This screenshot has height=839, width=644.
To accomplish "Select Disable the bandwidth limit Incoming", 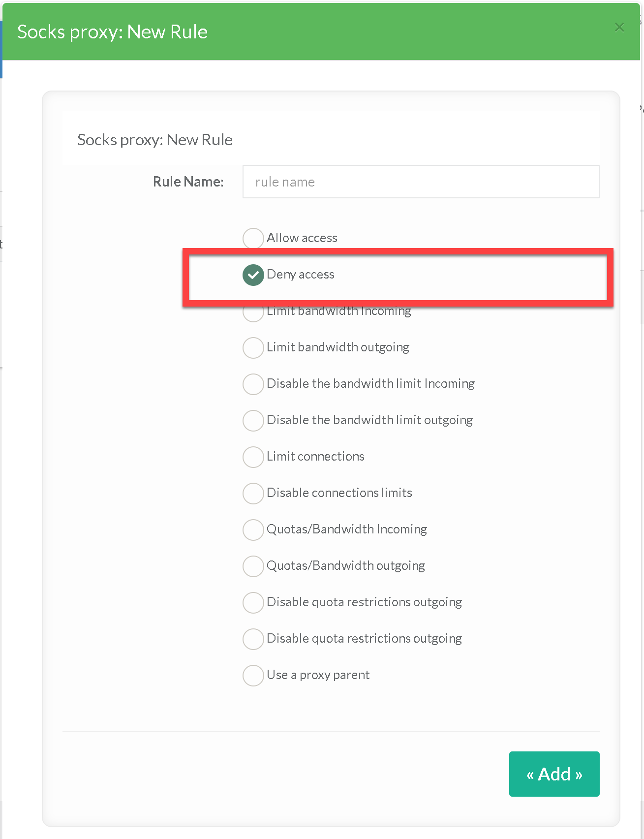I will pyautogui.click(x=253, y=384).
